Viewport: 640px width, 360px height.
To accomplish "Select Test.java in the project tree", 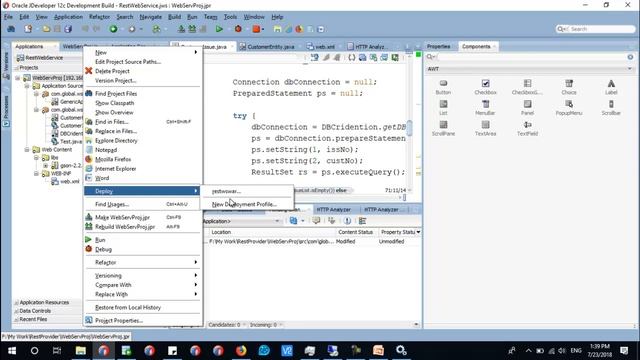I will 71,141.
